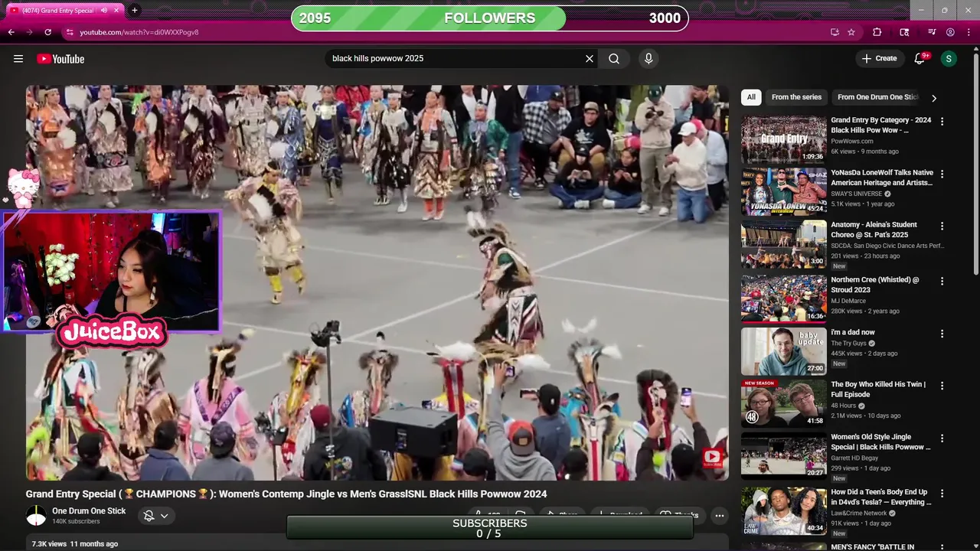Focus the URL address bar

(x=444, y=32)
